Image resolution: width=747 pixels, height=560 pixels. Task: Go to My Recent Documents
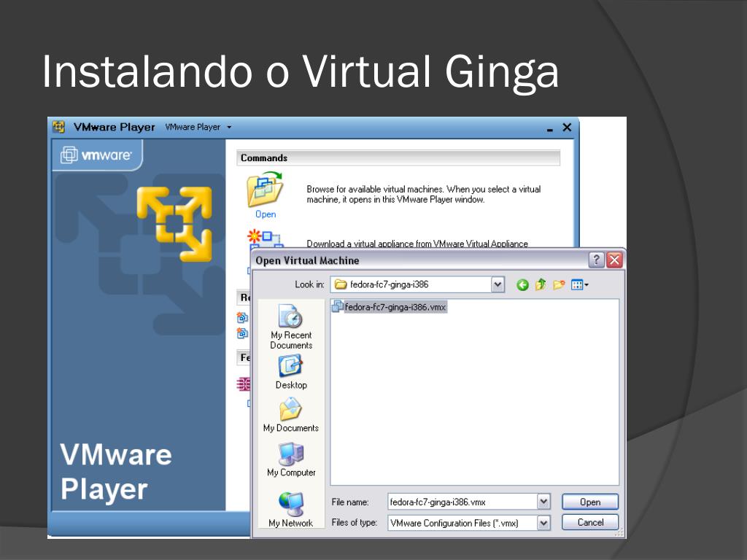[291, 327]
